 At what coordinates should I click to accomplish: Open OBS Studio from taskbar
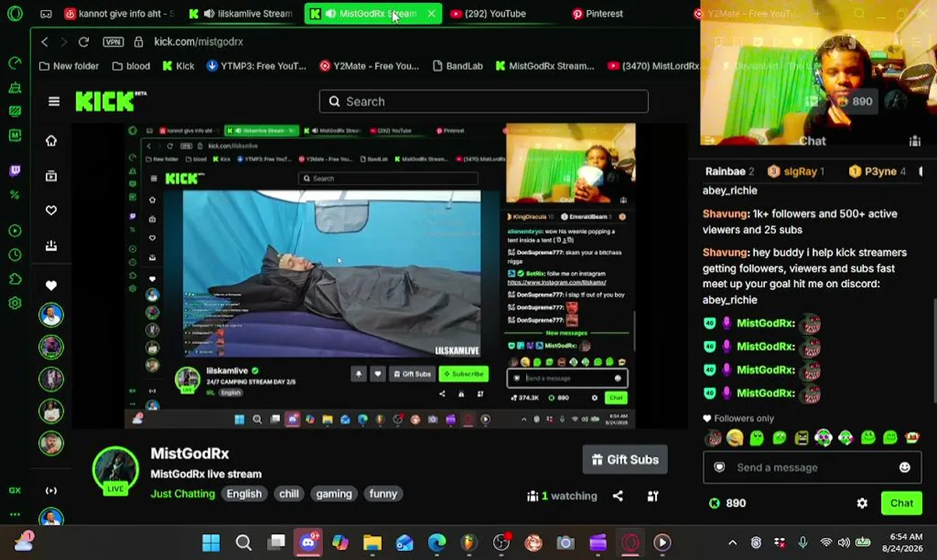coord(501,543)
